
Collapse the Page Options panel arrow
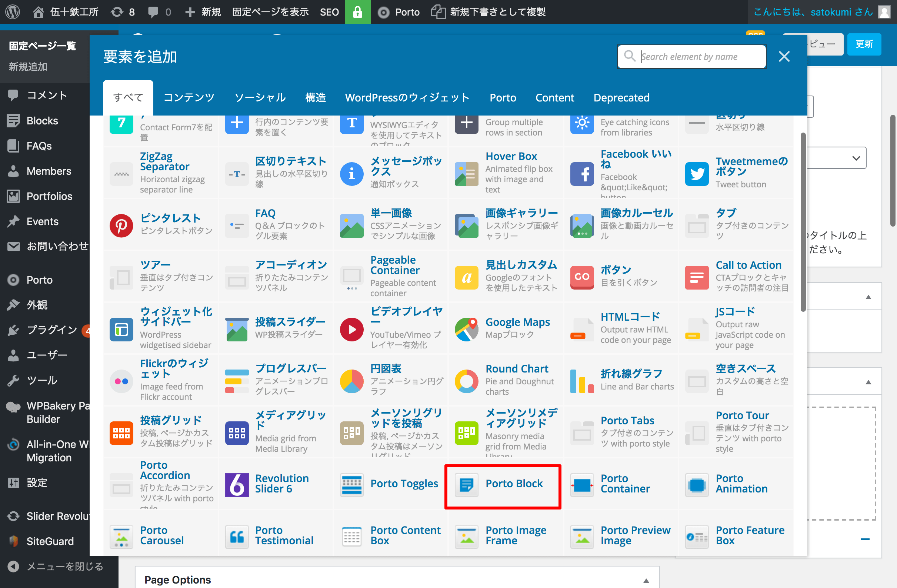click(x=646, y=581)
